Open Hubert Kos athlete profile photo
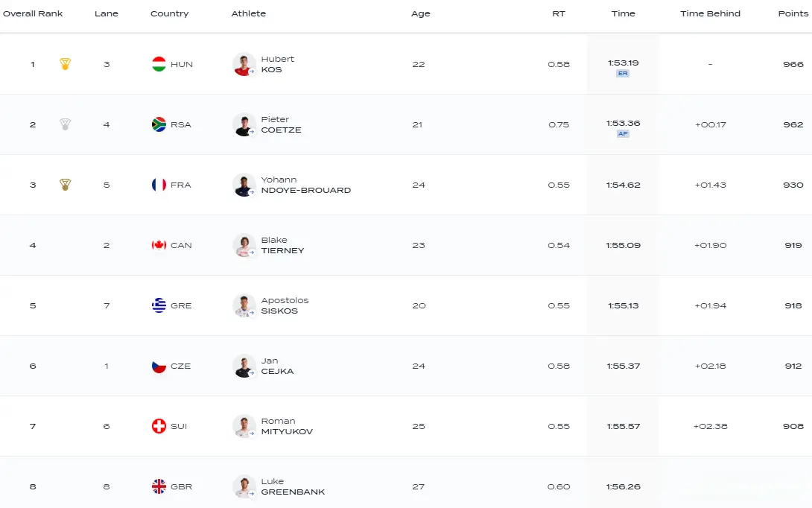 244,64
